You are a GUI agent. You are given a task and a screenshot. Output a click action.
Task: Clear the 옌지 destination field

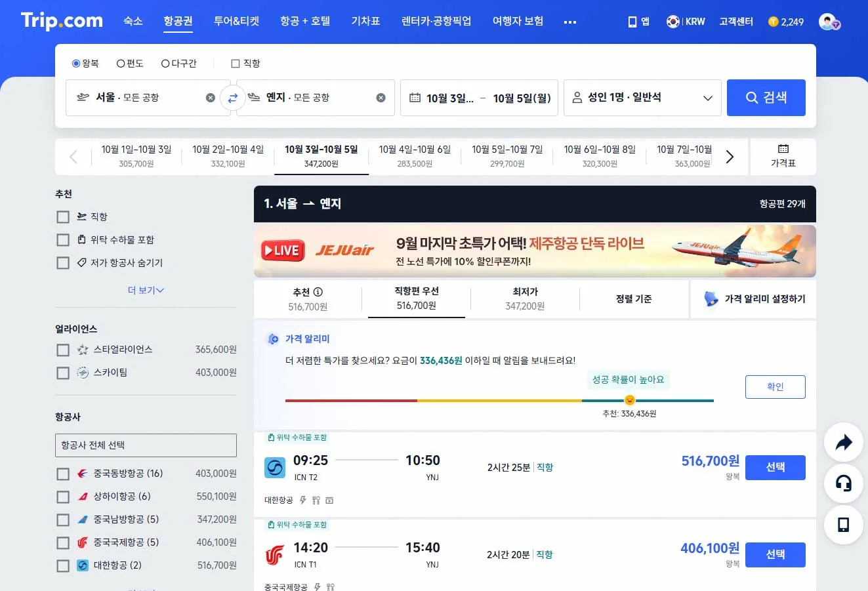tap(381, 98)
